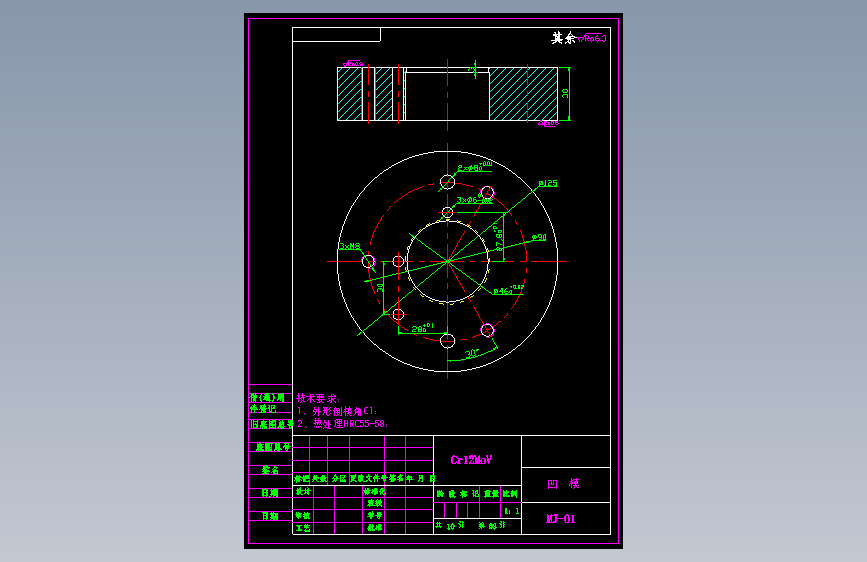
Task: Click the left hatched section area
Action: pyautogui.click(x=349, y=93)
